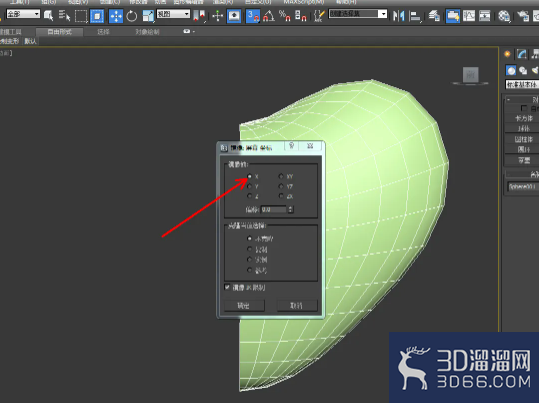539x403 pixels.
Task: Open the Hierarchy command panel tab
Action: pos(535,54)
